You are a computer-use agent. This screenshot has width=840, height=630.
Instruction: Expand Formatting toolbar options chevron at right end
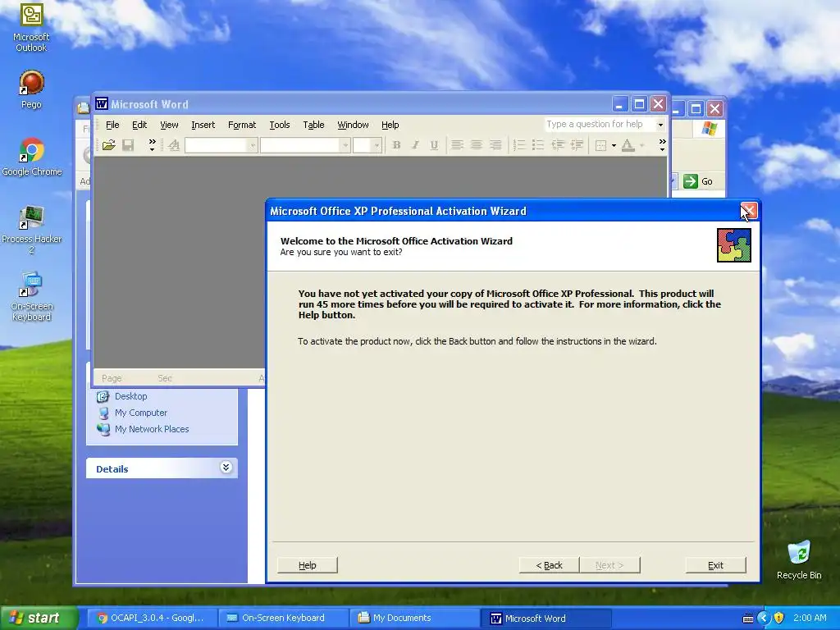(x=663, y=144)
